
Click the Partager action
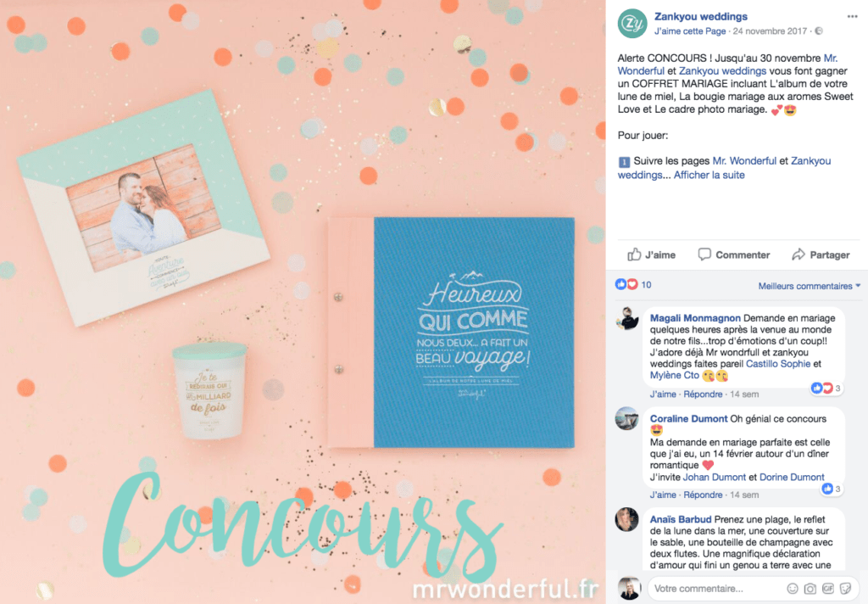click(x=821, y=254)
